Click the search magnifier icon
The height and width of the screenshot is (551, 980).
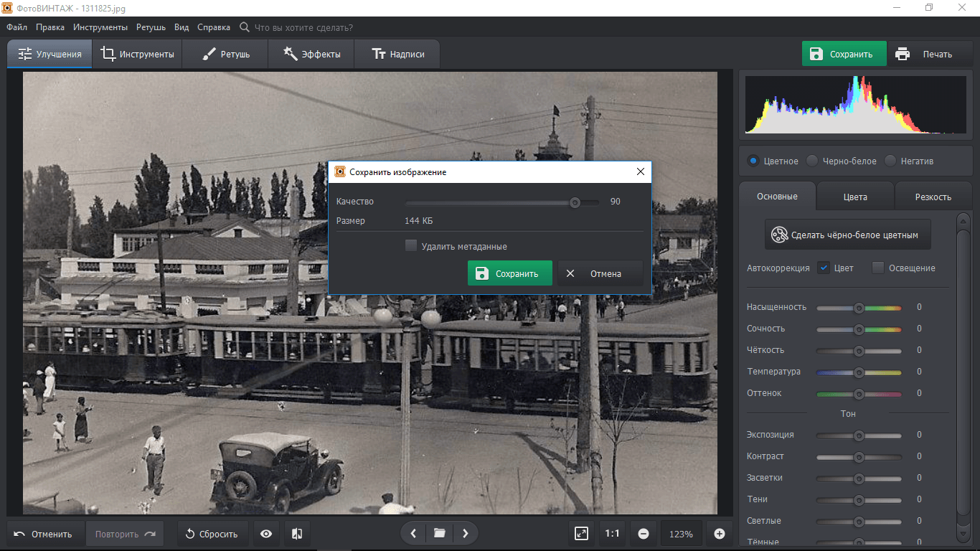[x=245, y=27]
